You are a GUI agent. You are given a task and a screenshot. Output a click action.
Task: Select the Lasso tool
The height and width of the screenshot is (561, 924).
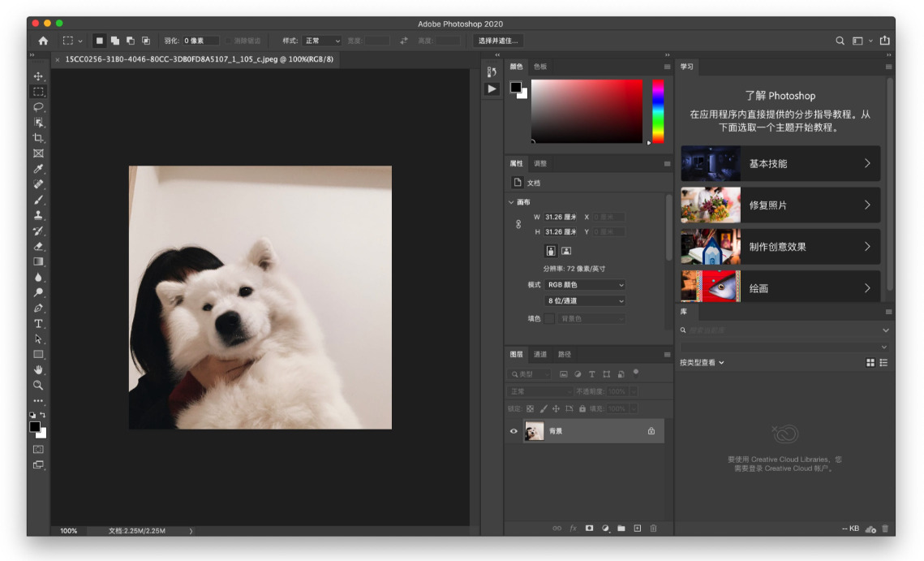pyautogui.click(x=38, y=107)
